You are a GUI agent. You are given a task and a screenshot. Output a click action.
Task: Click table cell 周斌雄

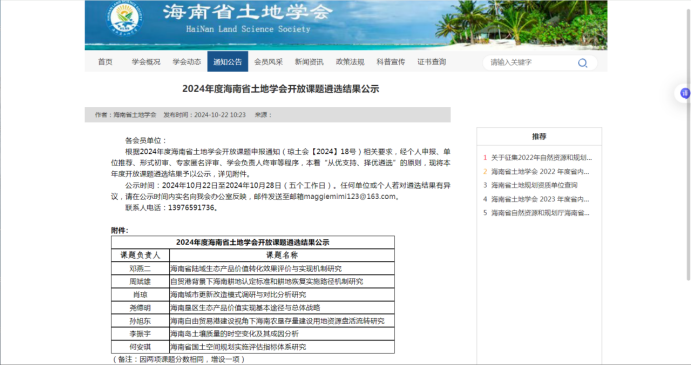pyautogui.click(x=140, y=281)
